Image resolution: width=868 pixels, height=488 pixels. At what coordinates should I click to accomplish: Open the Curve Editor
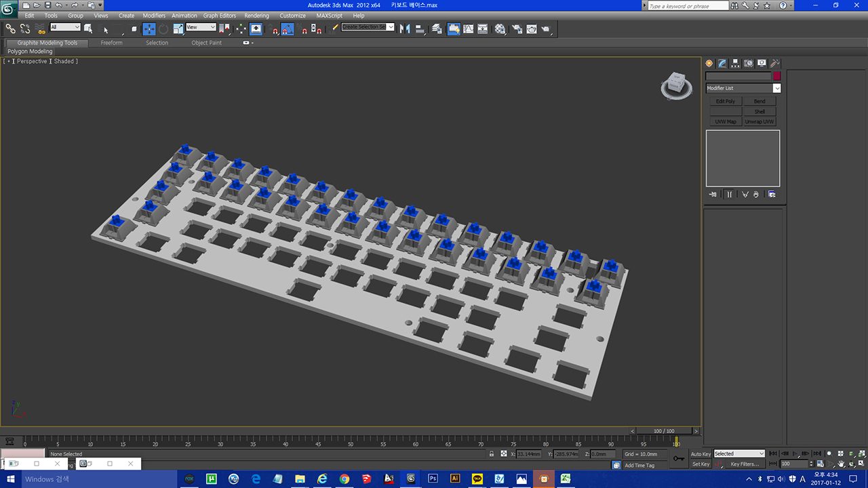pyautogui.click(x=468, y=28)
